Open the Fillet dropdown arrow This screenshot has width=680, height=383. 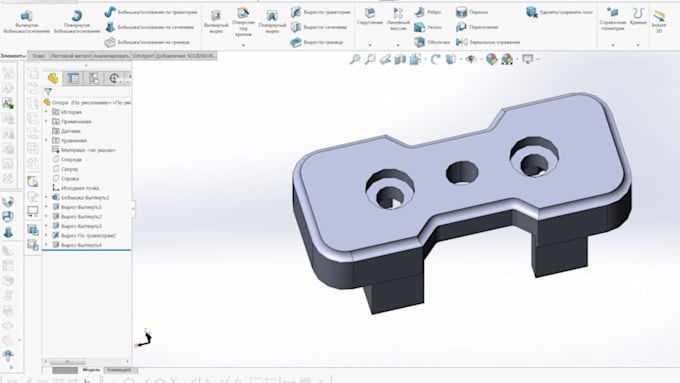click(x=370, y=45)
